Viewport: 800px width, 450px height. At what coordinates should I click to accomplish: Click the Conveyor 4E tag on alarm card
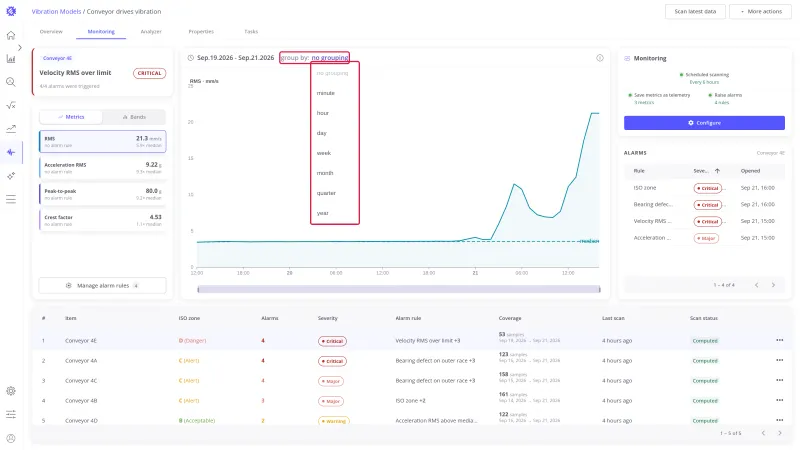click(x=57, y=58)
